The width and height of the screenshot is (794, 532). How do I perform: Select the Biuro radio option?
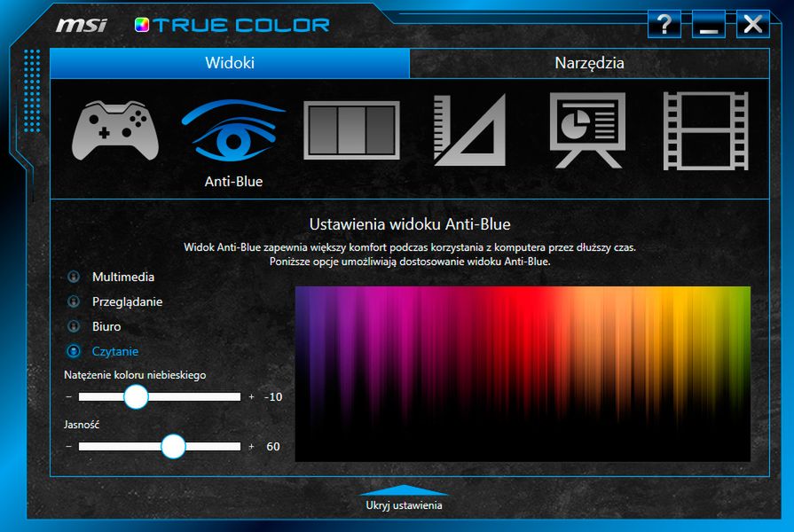(74, 326)
